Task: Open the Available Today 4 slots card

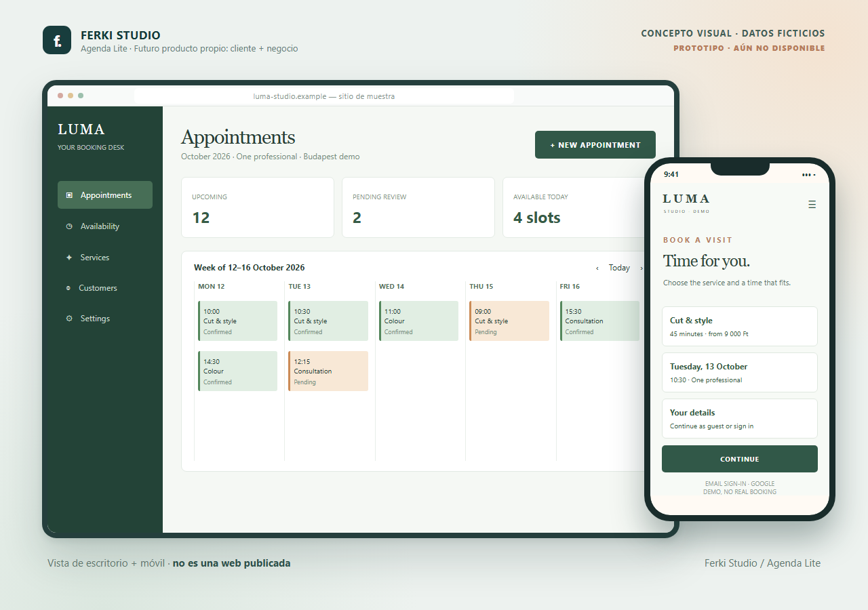Action: point(574,207)
